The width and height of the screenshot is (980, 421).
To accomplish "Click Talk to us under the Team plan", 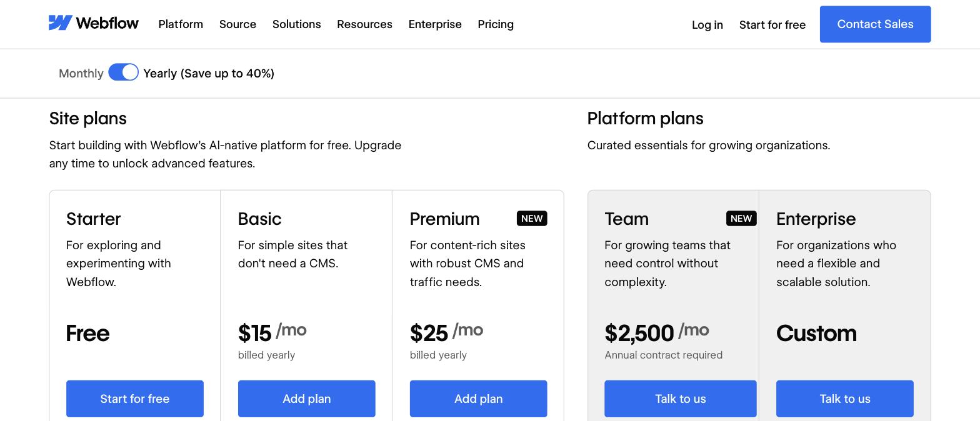I will tap(680, 399).
